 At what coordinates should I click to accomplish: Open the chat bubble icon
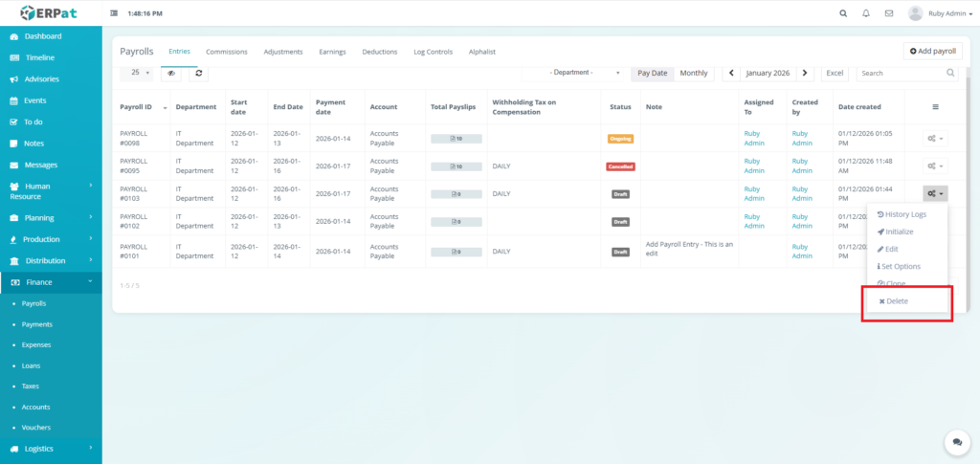(955, 441)
